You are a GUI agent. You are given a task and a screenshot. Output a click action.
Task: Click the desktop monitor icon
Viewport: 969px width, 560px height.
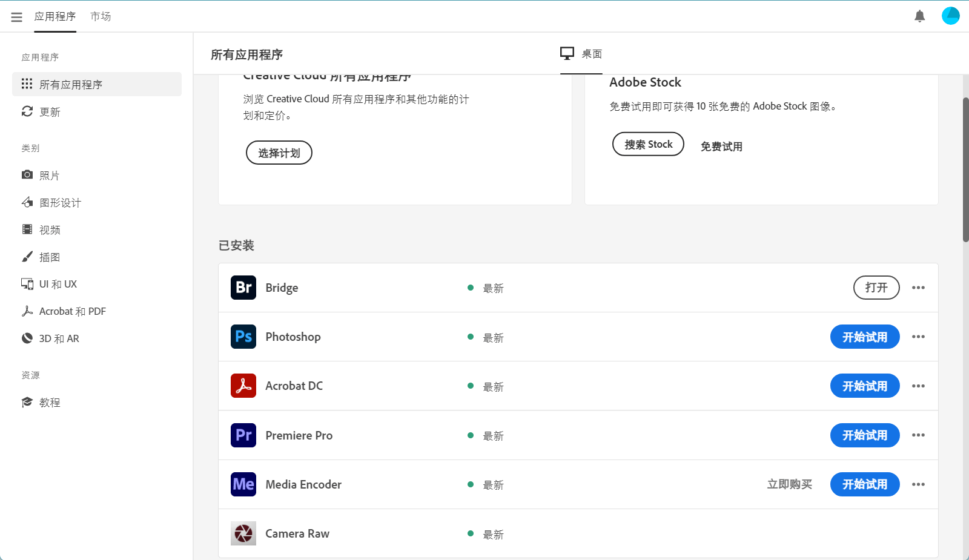(x=567, y=53)
